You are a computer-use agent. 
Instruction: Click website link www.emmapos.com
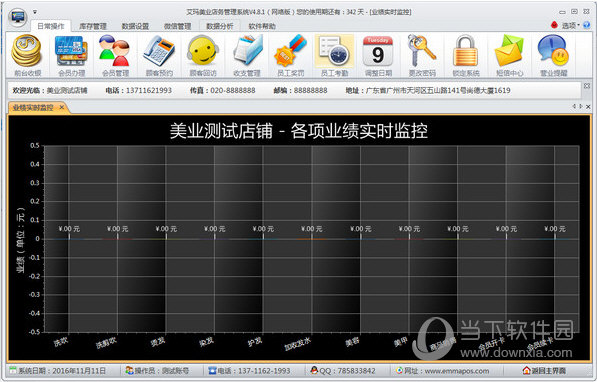click(x=457, y=371)
